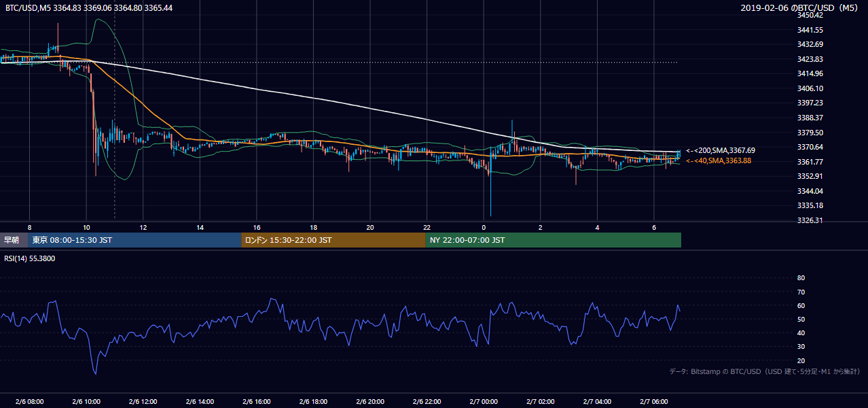Click the RSI 70 level label
The height and width of the screenshot is (408, 868).
pyautogui.click(x=801, y=292)
